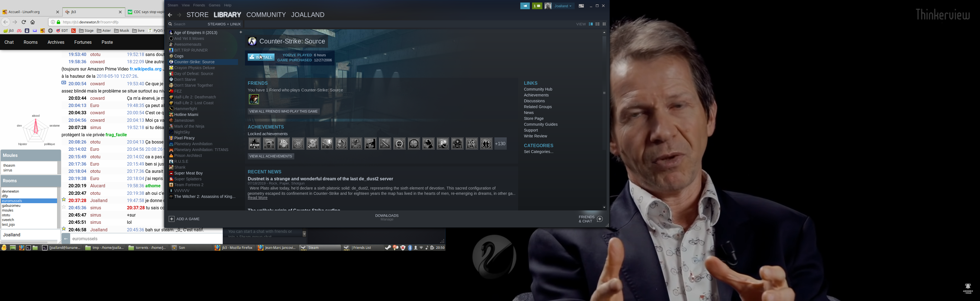The height and width of the screenshot is (301, 980).
Task: Open friend avatar who plays Counter-Strike
Action: tap(254, 99)
